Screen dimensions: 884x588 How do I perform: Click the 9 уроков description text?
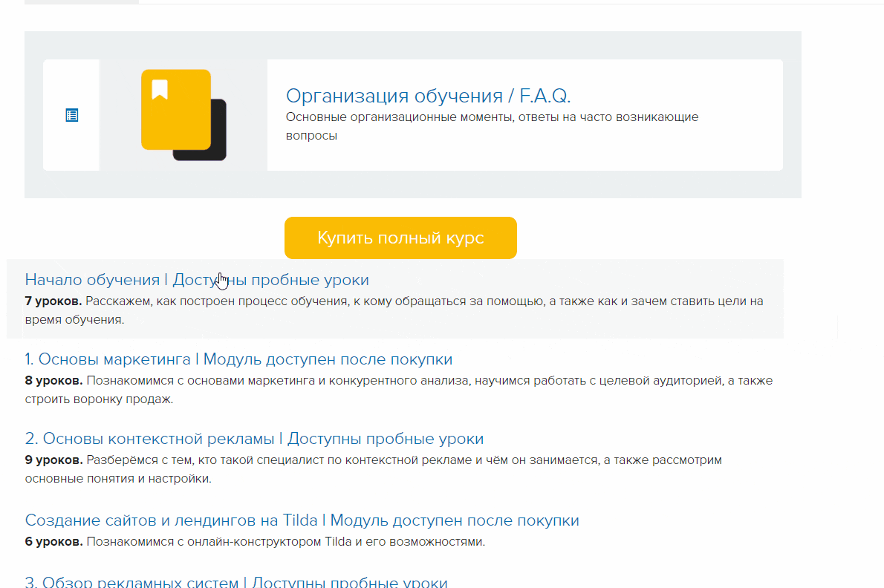(373, 469)
